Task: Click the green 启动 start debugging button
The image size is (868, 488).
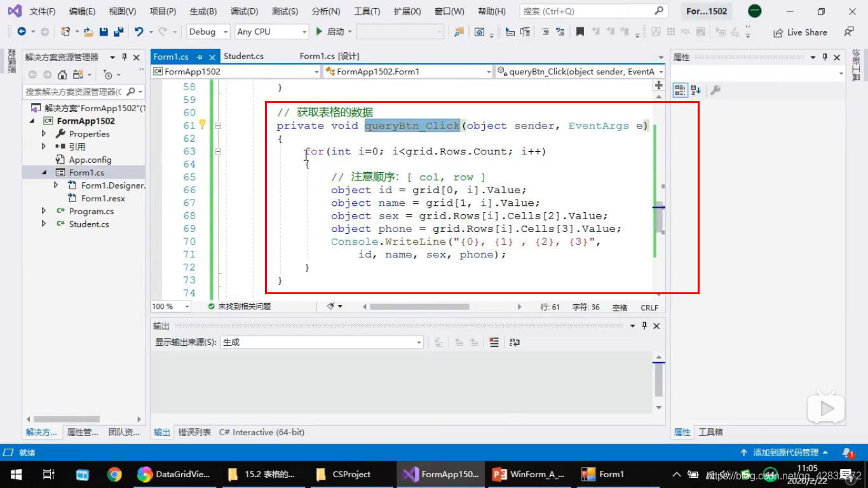Action: [x=330, y=32]
